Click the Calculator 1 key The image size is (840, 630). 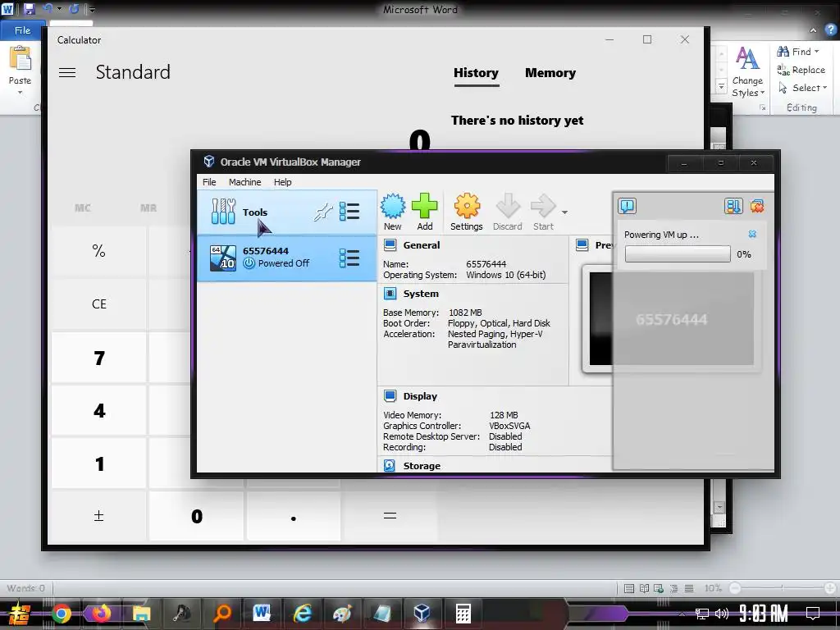(x=98, y=463)
